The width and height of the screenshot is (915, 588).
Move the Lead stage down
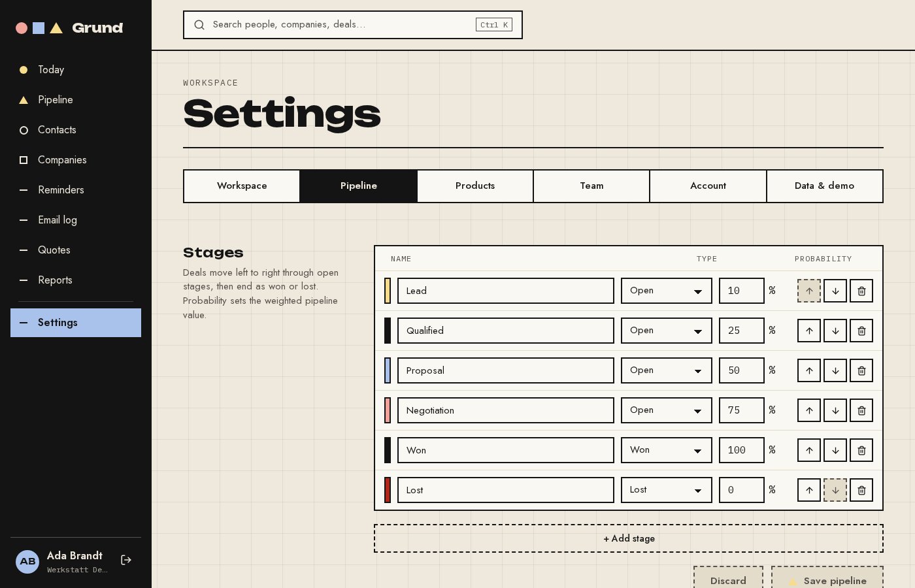835,291
